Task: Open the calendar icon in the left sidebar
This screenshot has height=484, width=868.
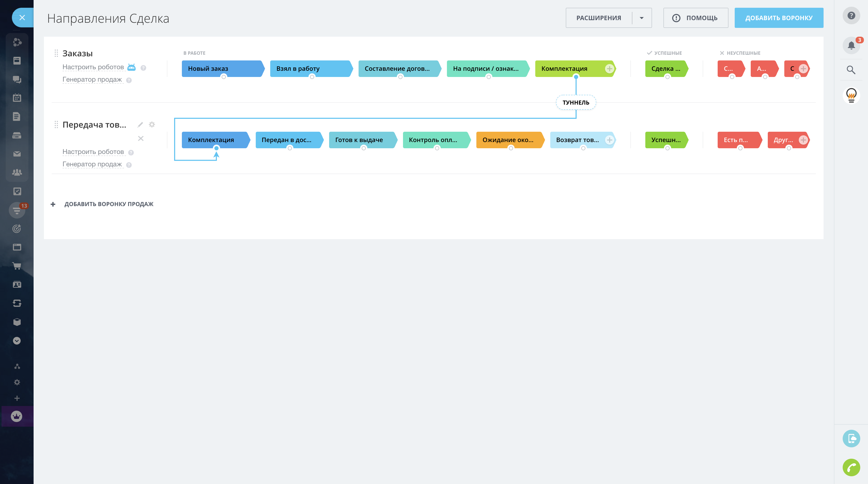Action: pos(17,98)
